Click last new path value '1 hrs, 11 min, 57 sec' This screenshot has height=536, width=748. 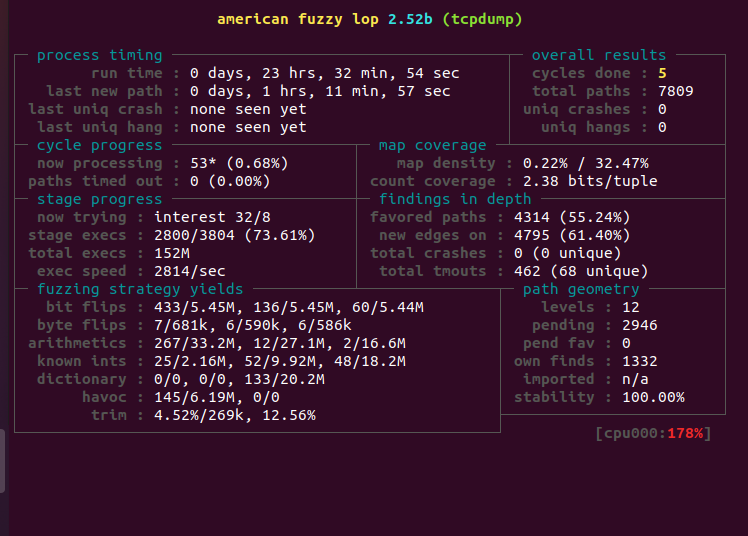(356, 92)
